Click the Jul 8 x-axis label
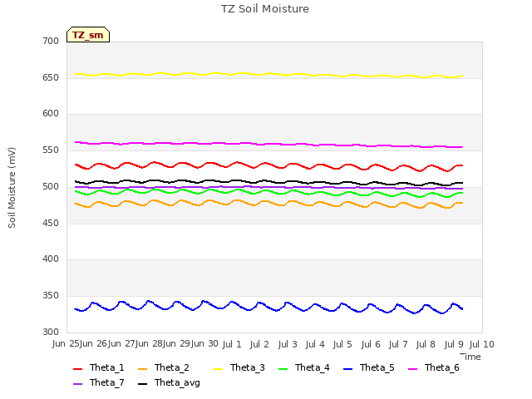The height and width of the screenshot is (399, 532). point(426,344)
